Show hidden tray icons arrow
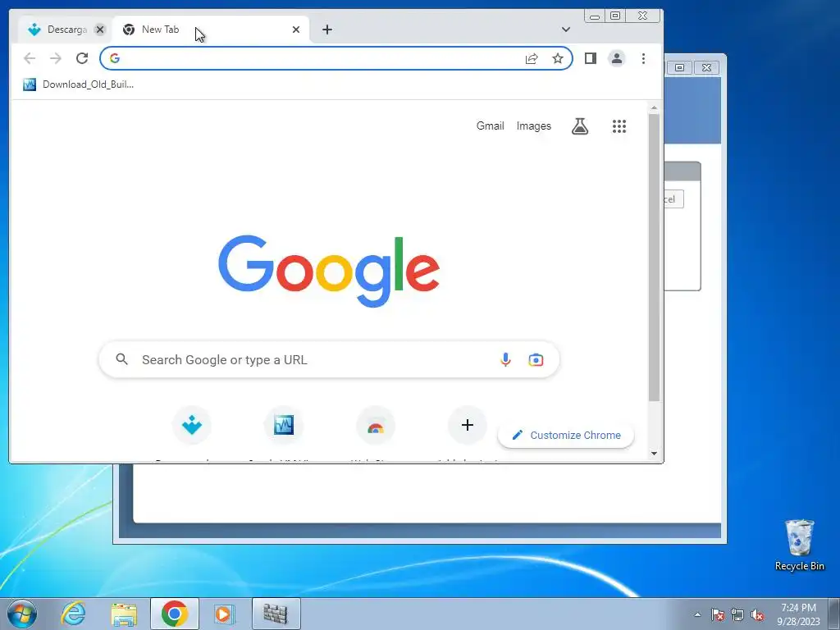The height and width of the screenshot is (630, 840). coord(697,614)
